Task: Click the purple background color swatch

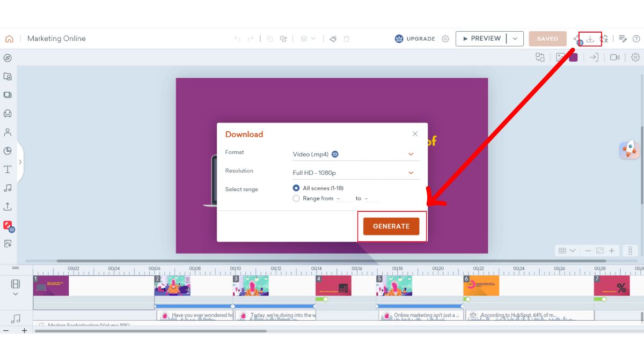Action: tap(573, 57)
